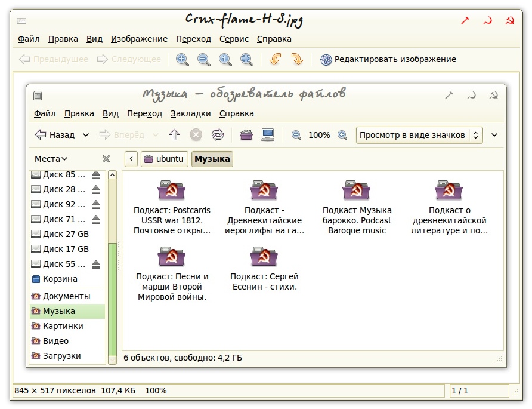The height and width of the screenshot is (409, 532).
Task: Open Правка menu of image viewer
Action: [63, 39]
